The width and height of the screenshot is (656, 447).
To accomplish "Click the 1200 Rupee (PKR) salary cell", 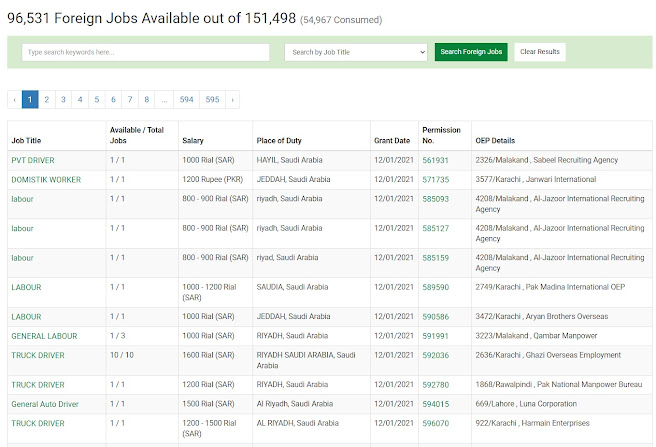I will 213,180.
